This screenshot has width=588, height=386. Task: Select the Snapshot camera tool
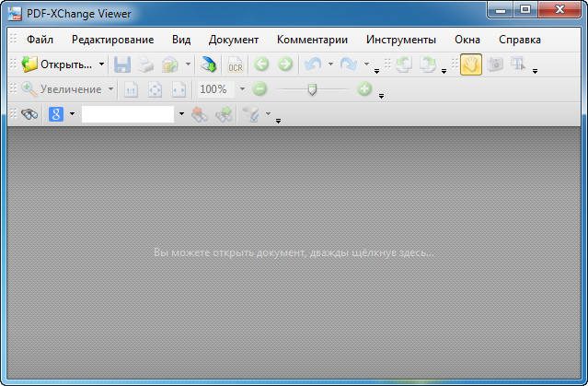[x=495, y=65]
